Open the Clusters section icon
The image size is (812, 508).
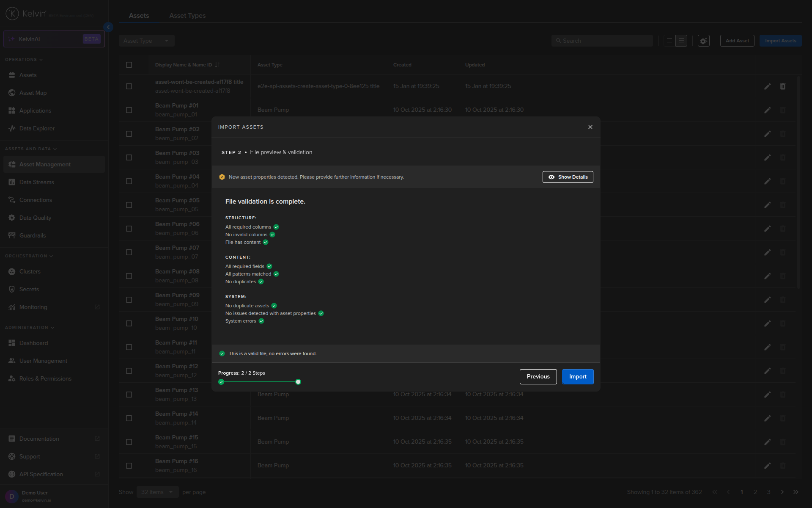[x=12, y=271]
